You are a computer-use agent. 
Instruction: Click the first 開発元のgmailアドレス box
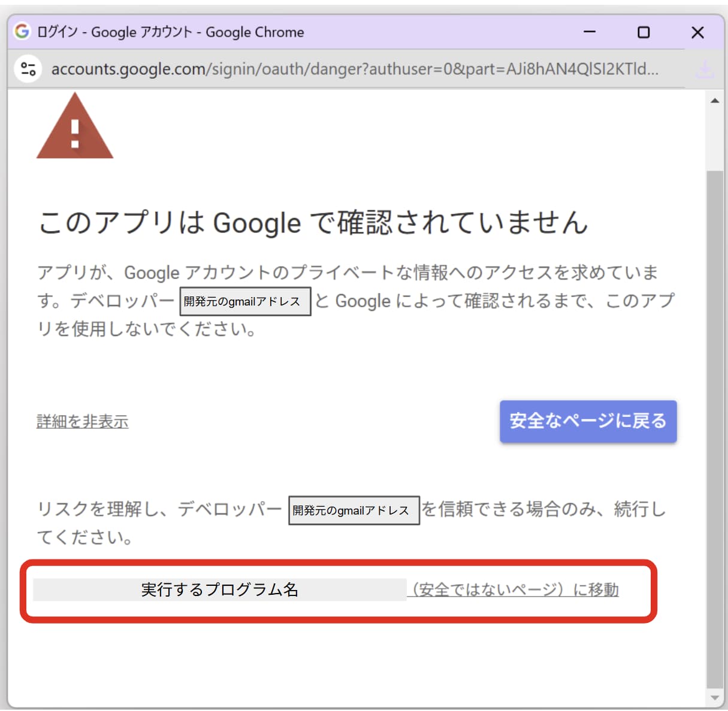pos(246,301)
